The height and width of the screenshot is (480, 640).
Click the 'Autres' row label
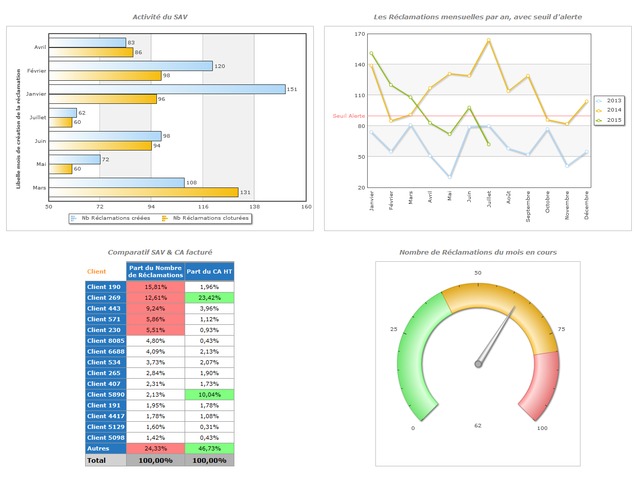105,448
